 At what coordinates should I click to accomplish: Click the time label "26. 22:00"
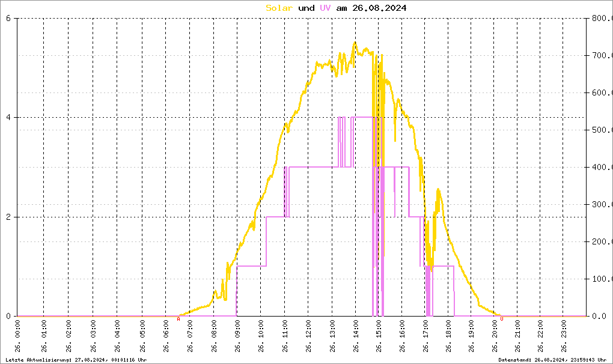click(x=540, y=336)
